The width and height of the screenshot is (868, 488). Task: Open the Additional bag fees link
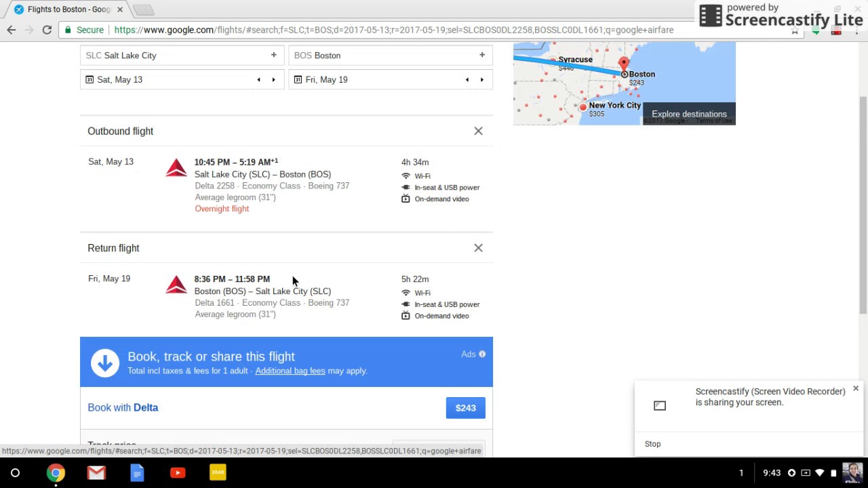(x=290, y=371)
